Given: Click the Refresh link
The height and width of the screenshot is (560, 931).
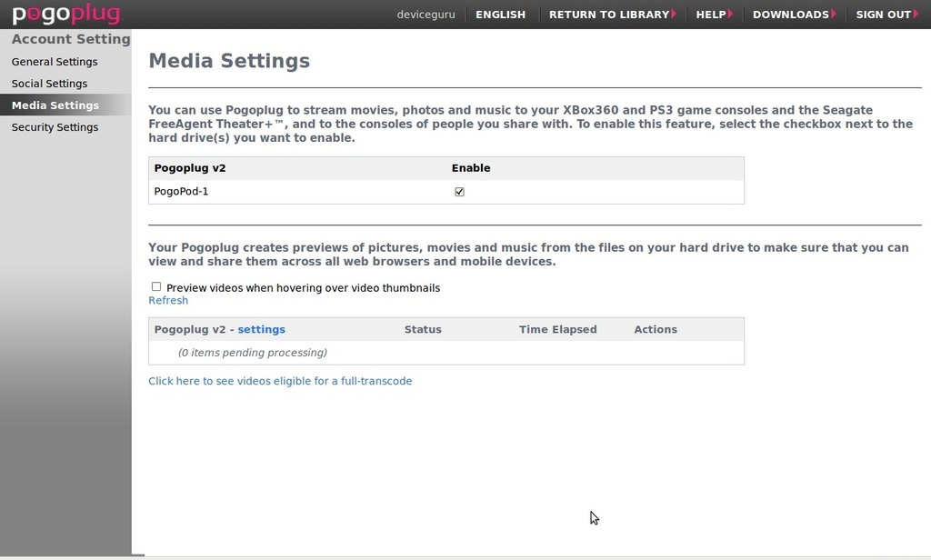Looking at the screenshot, I should (x=168, y=301).
